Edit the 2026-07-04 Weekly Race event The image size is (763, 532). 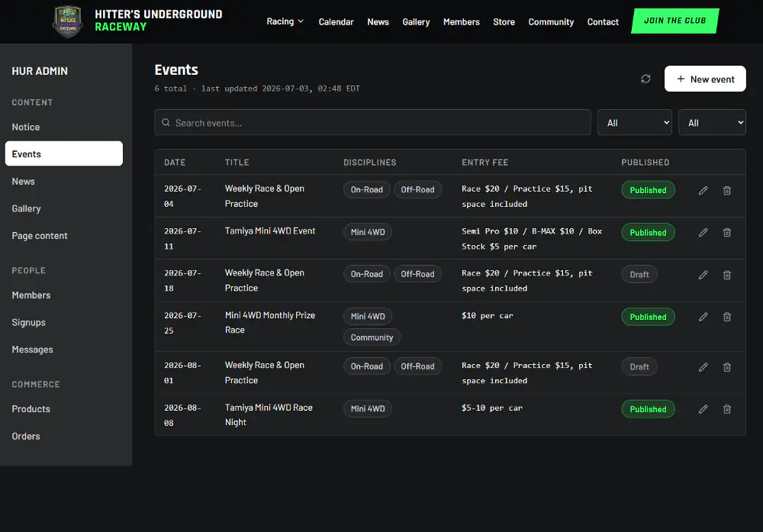pos(703,190)
